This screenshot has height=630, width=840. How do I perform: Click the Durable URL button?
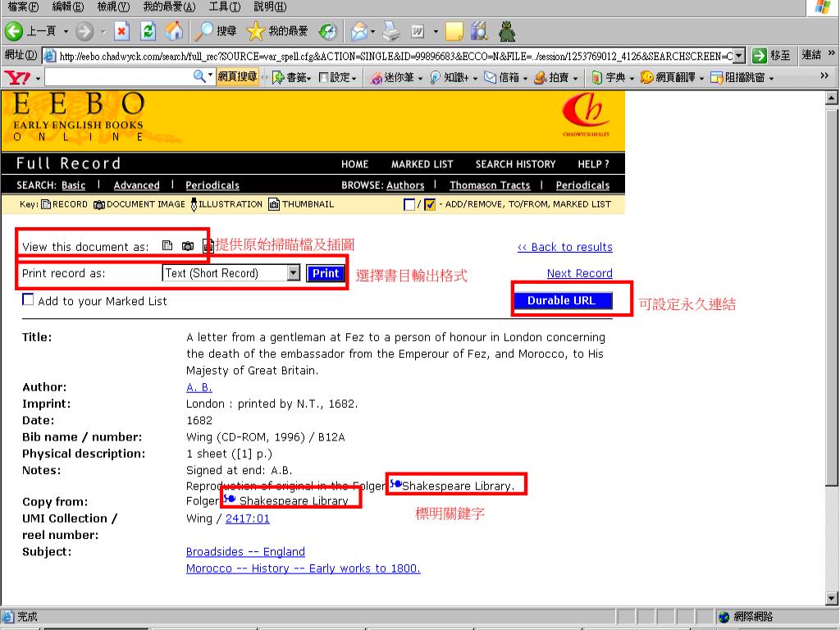[561, 300]
